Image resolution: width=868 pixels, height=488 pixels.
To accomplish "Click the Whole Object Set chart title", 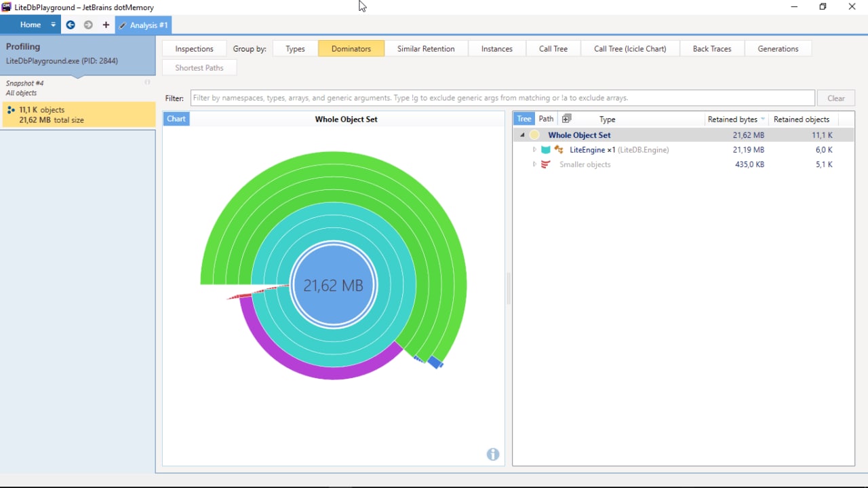I will click(347, 119).
